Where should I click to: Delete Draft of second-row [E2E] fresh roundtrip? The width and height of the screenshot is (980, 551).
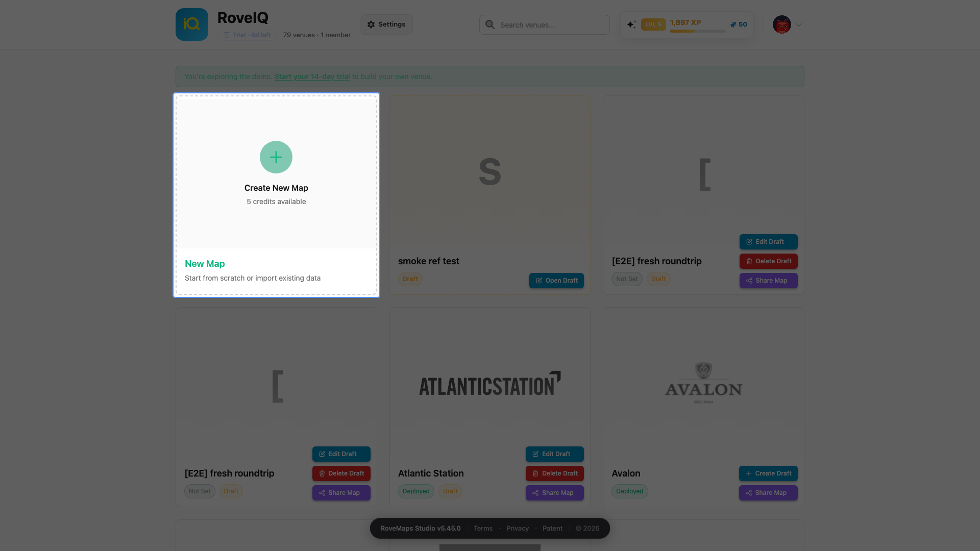[x=341, y=473]
